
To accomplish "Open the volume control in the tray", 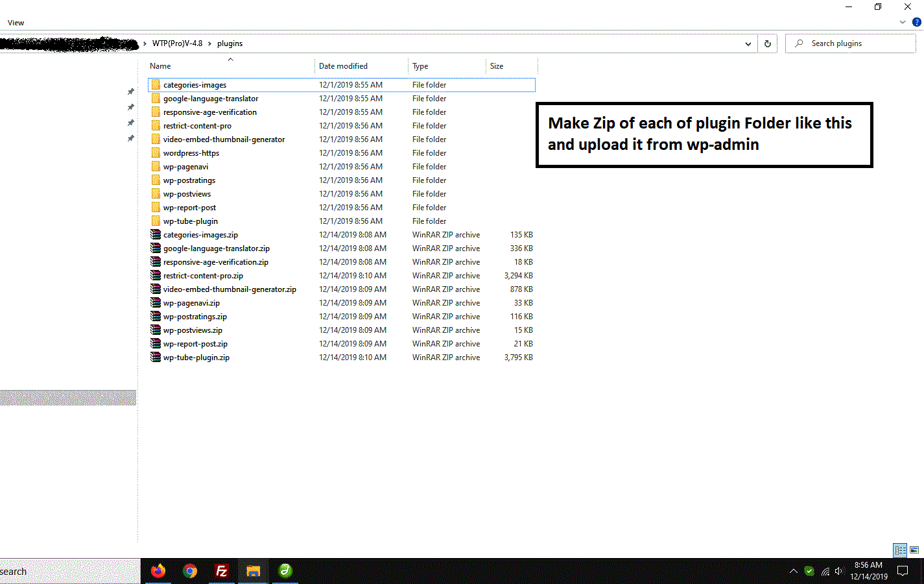I will (x=840, y=571).
